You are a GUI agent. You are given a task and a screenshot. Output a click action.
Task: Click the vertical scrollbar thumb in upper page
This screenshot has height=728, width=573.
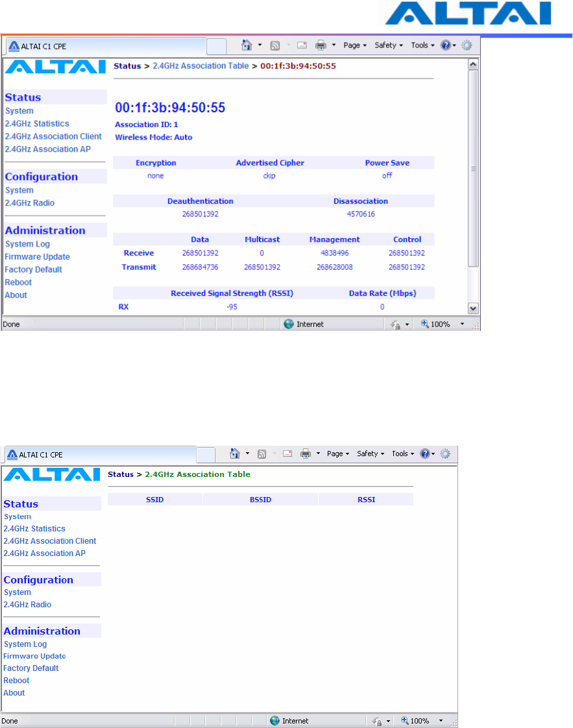tap(473, 169)
